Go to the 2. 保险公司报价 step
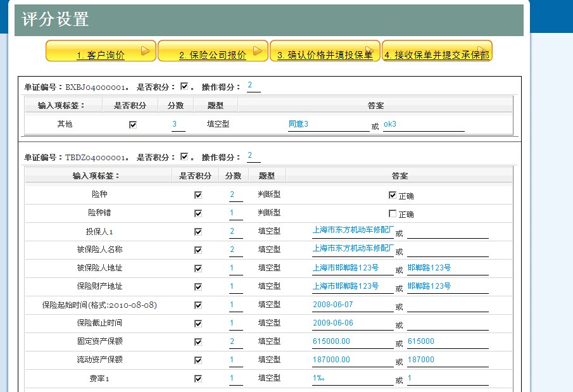 212,56
